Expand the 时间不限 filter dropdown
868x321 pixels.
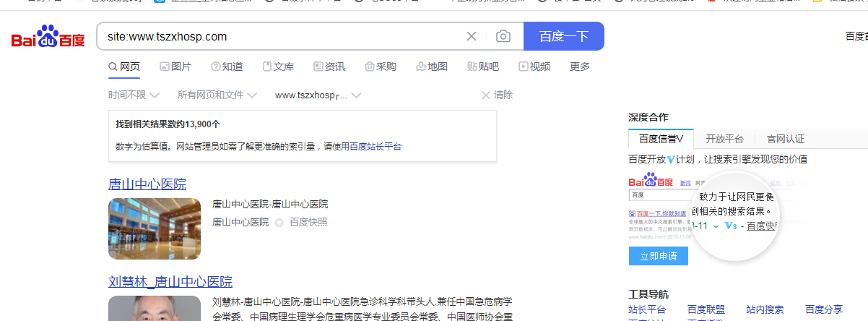pyautogui.click(x=133, y=95)
